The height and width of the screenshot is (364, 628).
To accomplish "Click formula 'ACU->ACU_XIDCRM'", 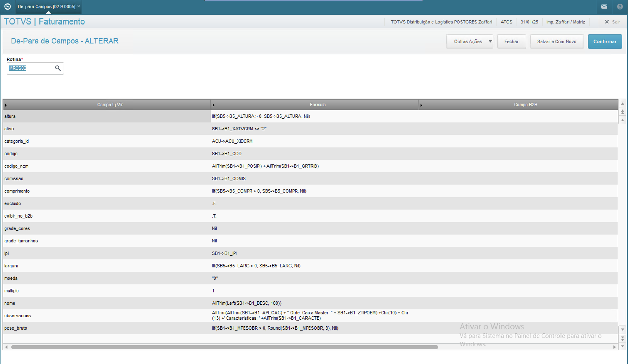I will tap(232, 141).
